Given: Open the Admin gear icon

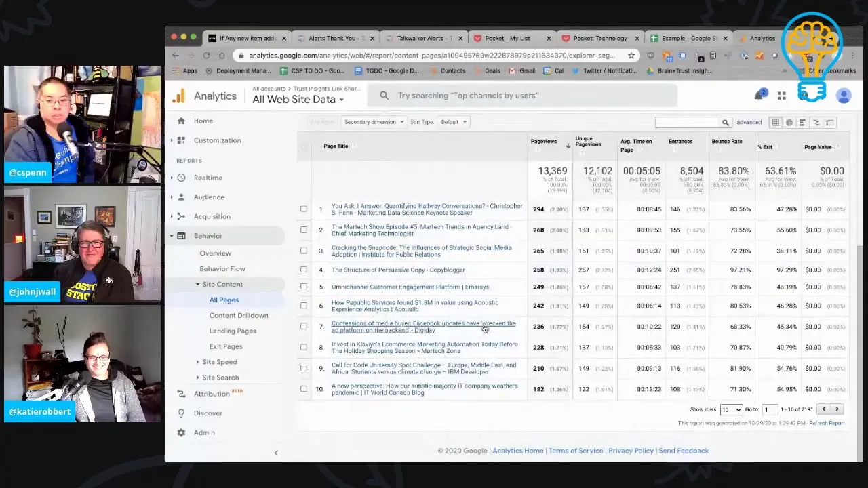Looking at the screenshot, I should point(181,432).
